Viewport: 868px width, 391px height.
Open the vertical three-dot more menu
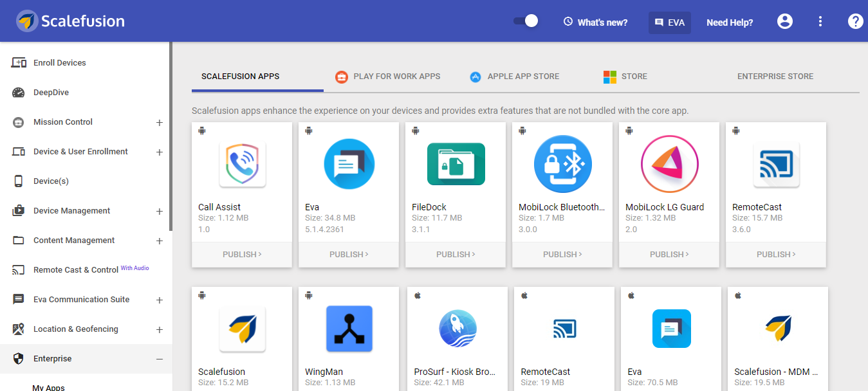tap(820, 21)
